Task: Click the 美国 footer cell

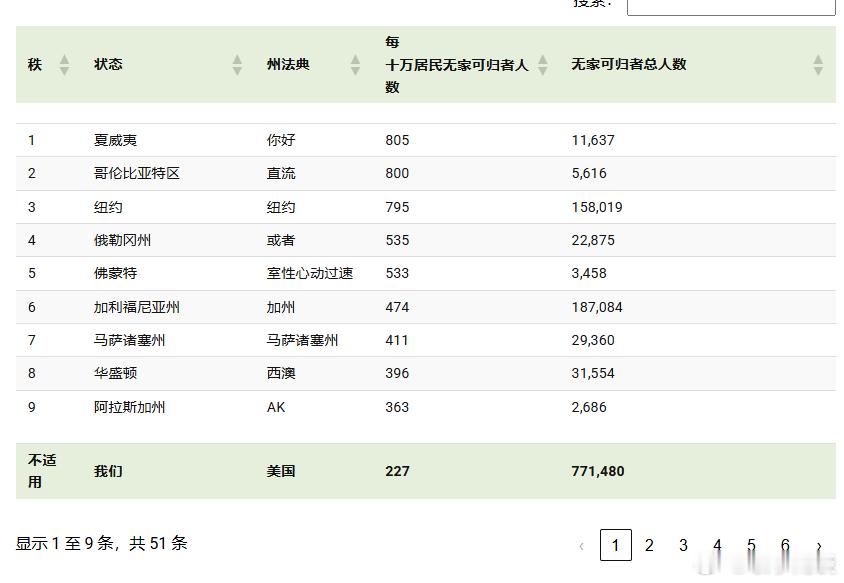Action: pos(281,471)
